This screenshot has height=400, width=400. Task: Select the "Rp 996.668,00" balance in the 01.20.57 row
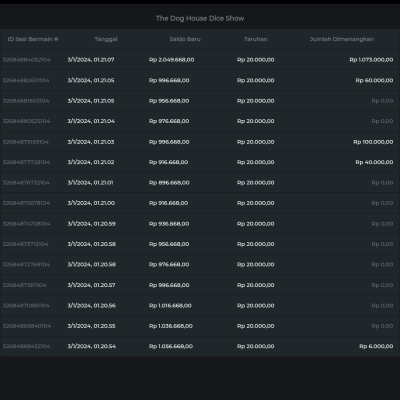169,285
